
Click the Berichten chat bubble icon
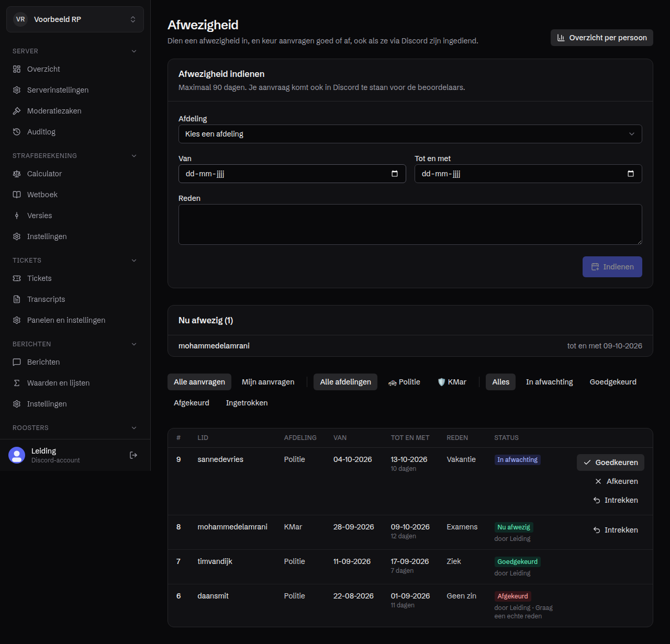pyautogui.click(x=17, y=362)
